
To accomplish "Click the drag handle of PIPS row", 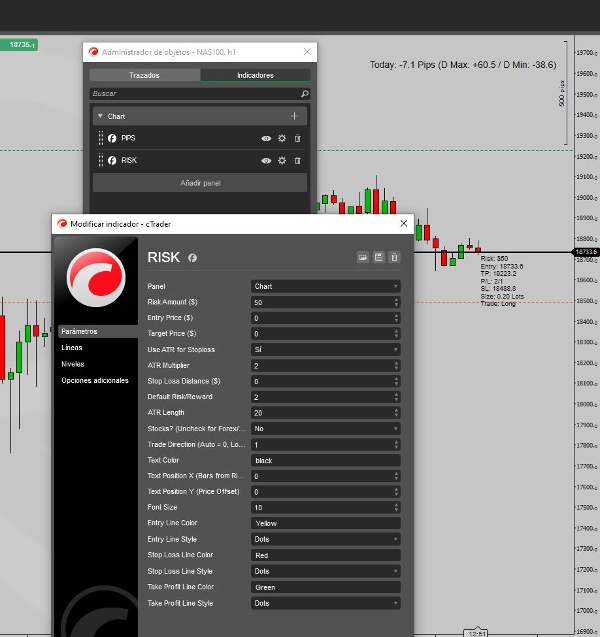I will 101,138.
